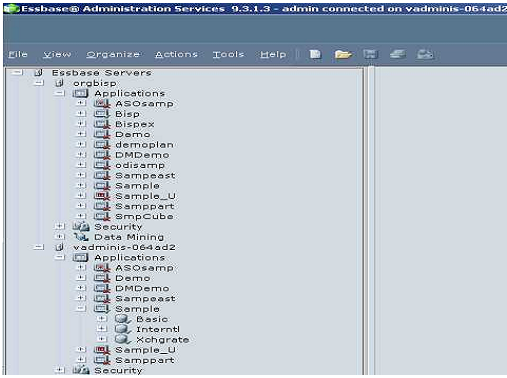507x378 pixels.
Task: Click the SmpCube application icon
Action: click(x=102, y=216)
